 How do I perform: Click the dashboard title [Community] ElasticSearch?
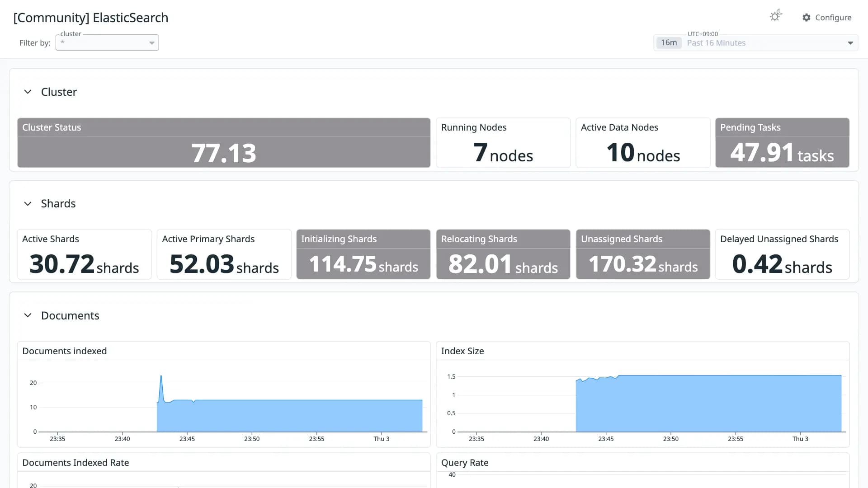click(x=91, y=18)
